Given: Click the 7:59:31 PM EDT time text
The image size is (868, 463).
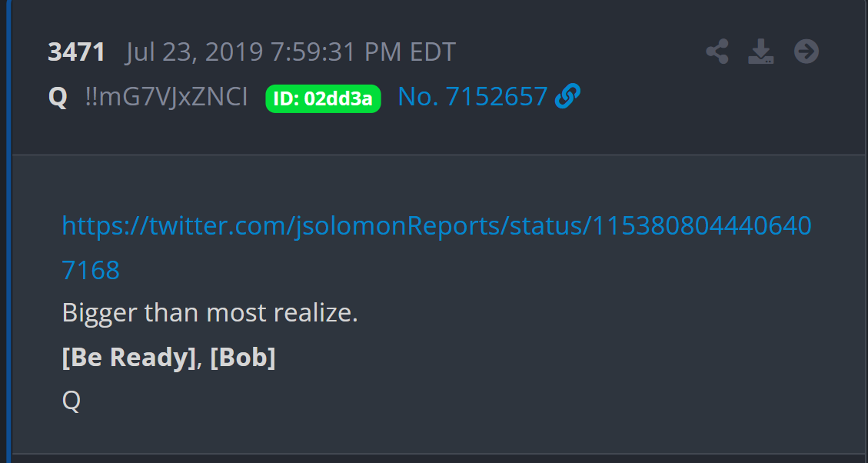Looking at the screenshot, I should tap(363, 52).
